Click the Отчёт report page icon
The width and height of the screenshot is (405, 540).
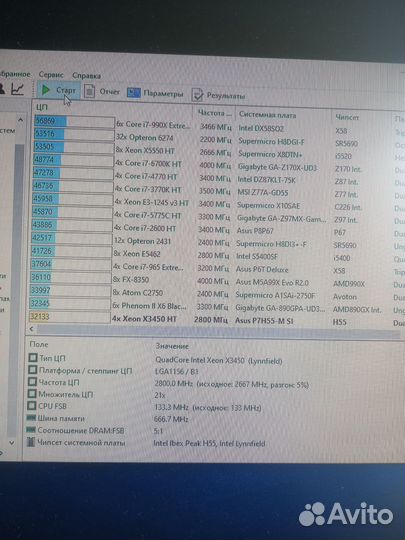pyautogui.click(x=90, y=91)
